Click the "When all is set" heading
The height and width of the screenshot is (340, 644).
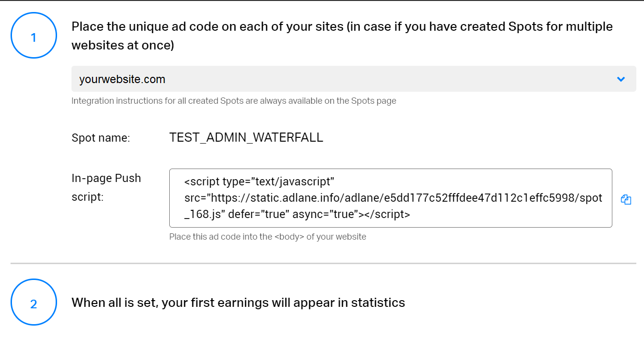pos(238,303)
